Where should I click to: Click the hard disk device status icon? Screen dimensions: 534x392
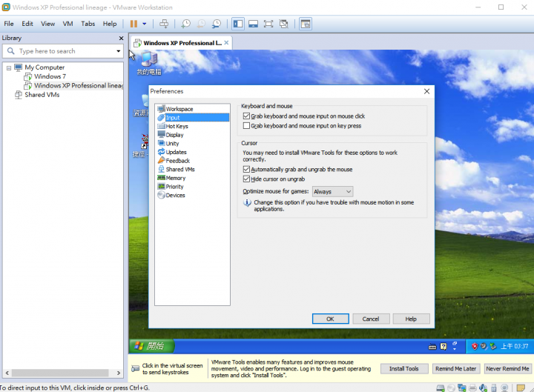click(441, 388)
